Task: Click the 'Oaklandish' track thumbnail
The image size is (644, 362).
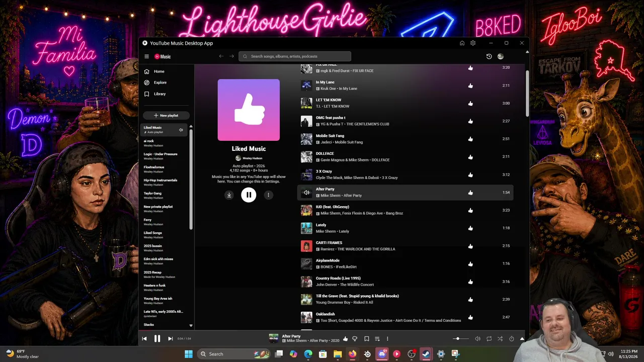Action: tap(306, 317)
